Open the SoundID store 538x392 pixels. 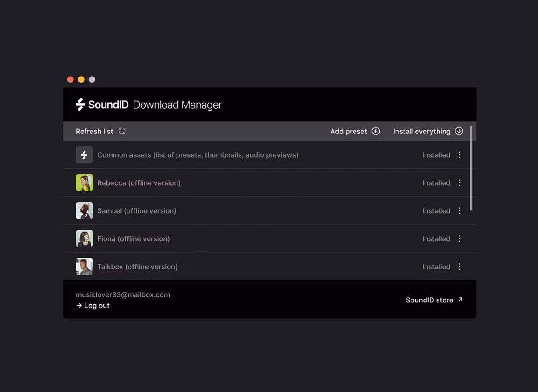pos(429,300)
